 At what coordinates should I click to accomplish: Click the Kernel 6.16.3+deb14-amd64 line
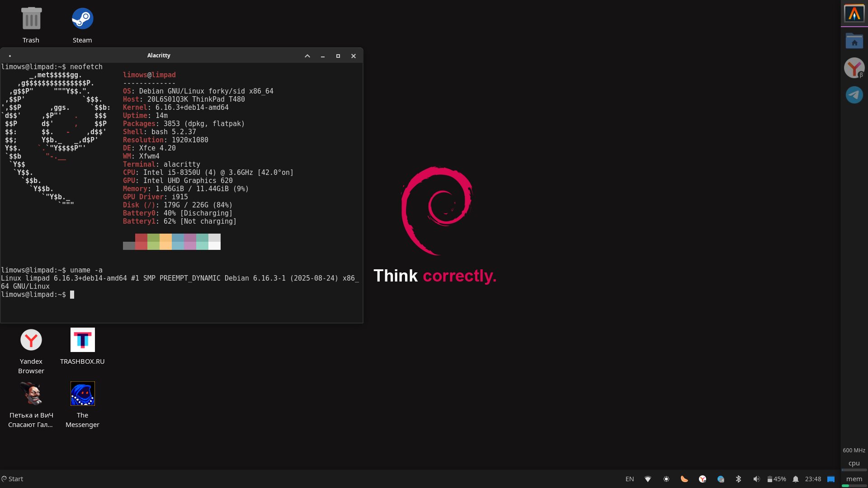(175, 108)
